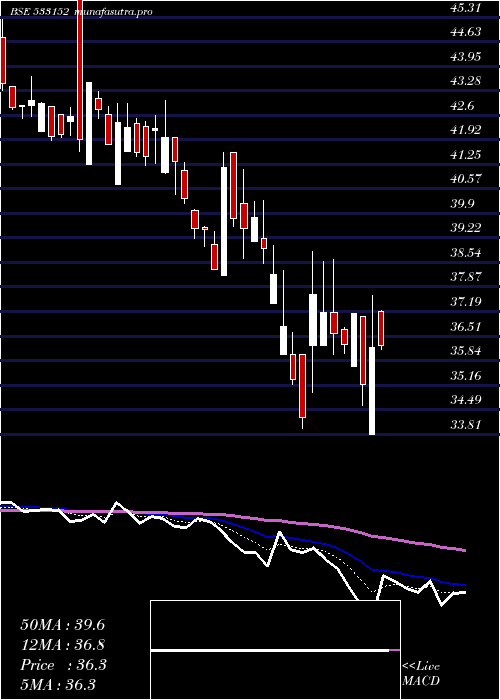Screen dimensions: 500x700
Task: Select the 44.63 price axis label
Action: [x=466, y=32]
